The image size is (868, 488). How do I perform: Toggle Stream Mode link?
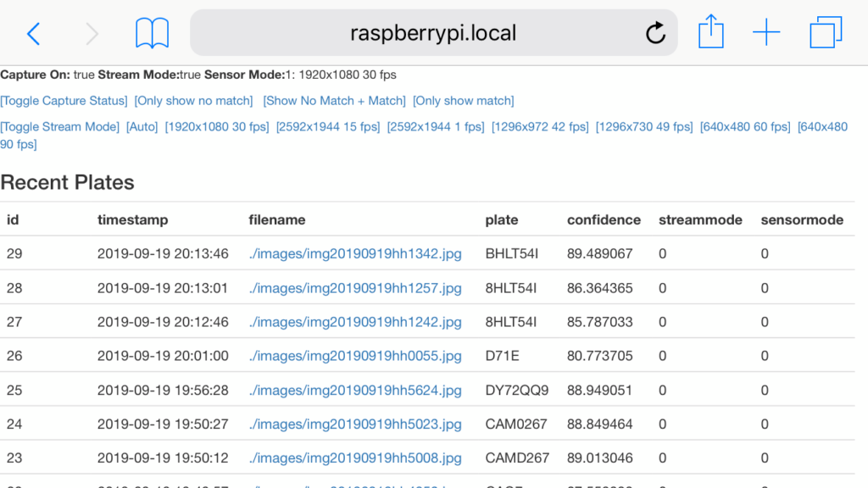60,127
